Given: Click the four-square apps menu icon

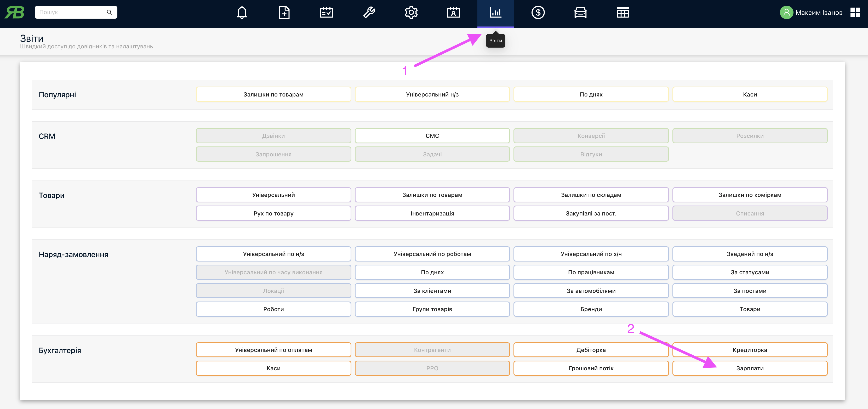Looking at the screenshot, I should 855,13.
